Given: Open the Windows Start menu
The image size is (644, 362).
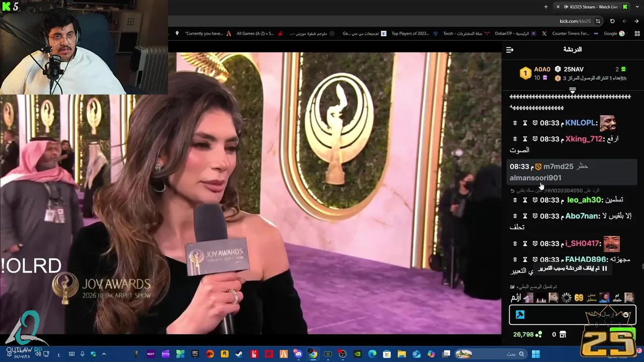Looking at the screenshot, I should click(536, 354).
